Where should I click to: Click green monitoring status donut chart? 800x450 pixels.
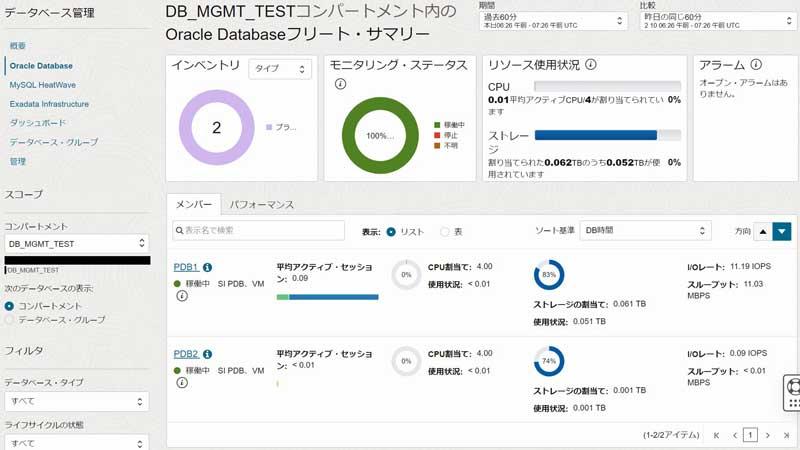380,136
